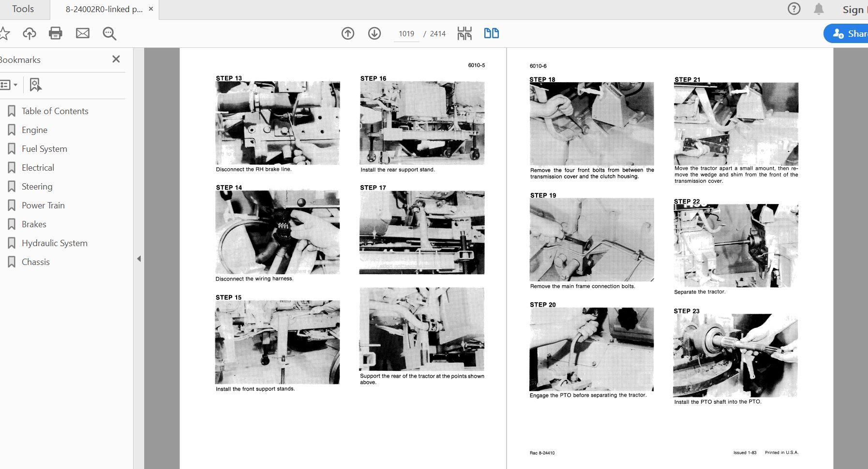
Task: Click the footer text "Printed in U.S.A."
Action: point(782,453)
